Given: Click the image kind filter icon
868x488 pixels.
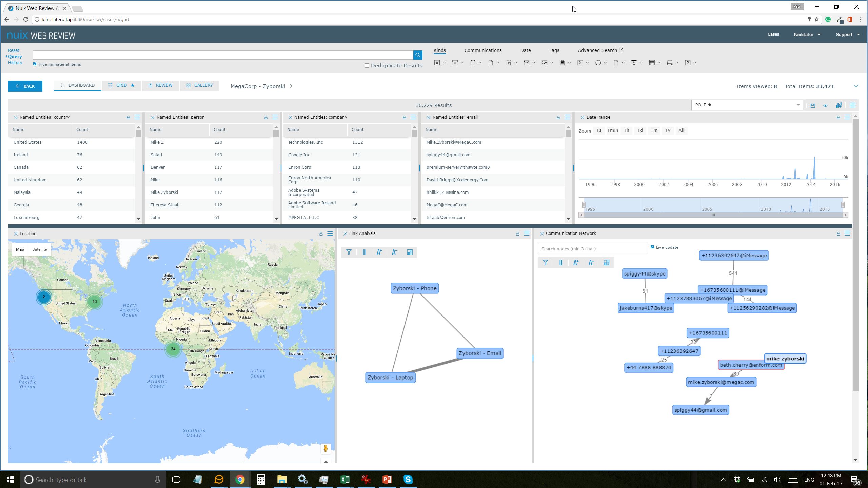Looking at the screenshot, I should [545, 63].
